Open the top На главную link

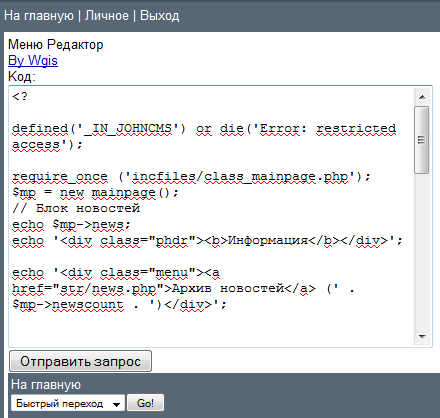point(39,16)
